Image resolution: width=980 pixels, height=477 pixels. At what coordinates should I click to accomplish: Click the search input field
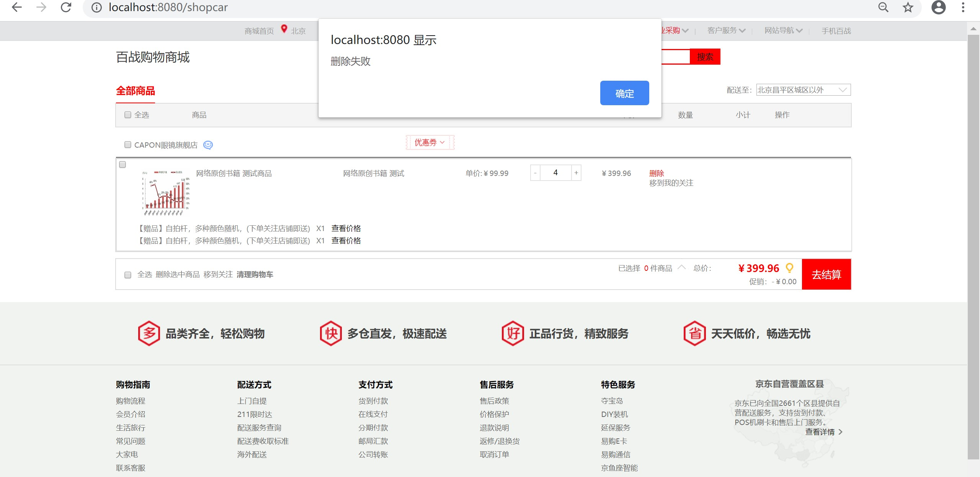tap(676, 57)
